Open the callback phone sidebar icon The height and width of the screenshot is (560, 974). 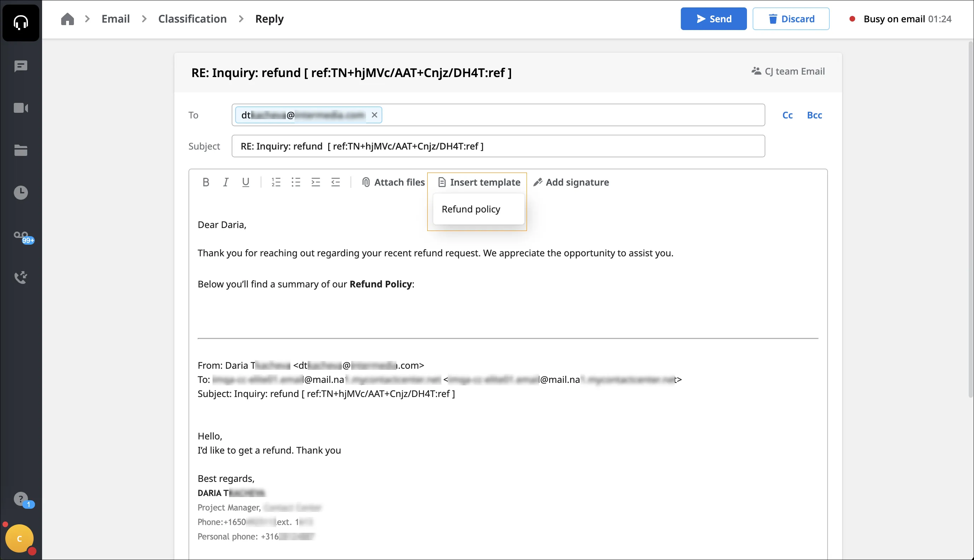click(x=21, y=277)
